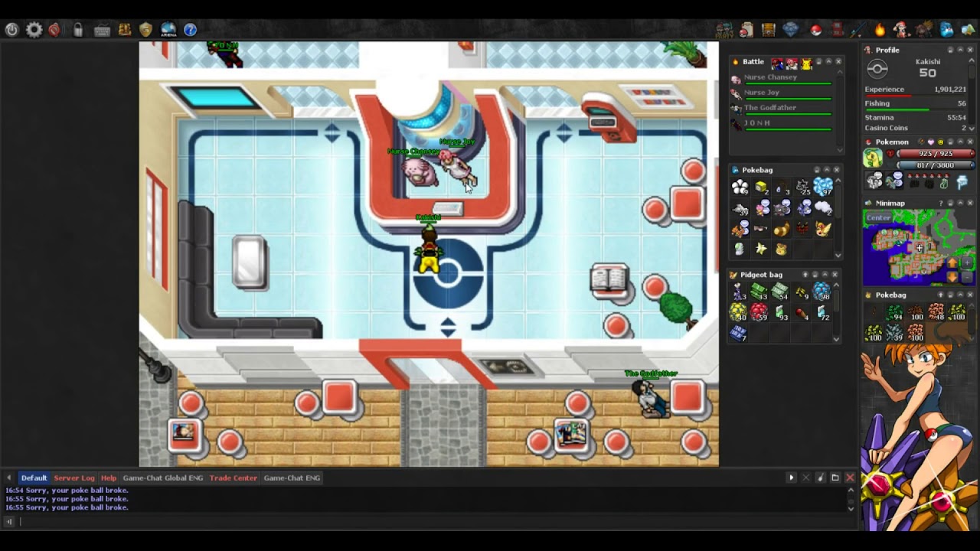This screenshot has width=980, height=551.
Task: Go up a level in right Pokebag
Action: [x=941, y=295]
